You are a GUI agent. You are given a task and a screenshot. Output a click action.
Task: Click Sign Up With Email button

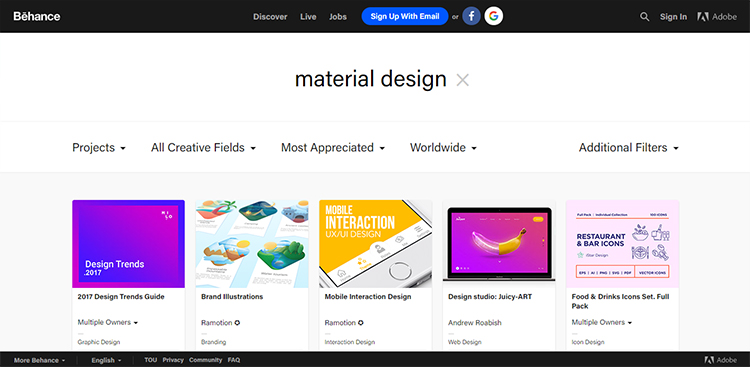(405, 16)
